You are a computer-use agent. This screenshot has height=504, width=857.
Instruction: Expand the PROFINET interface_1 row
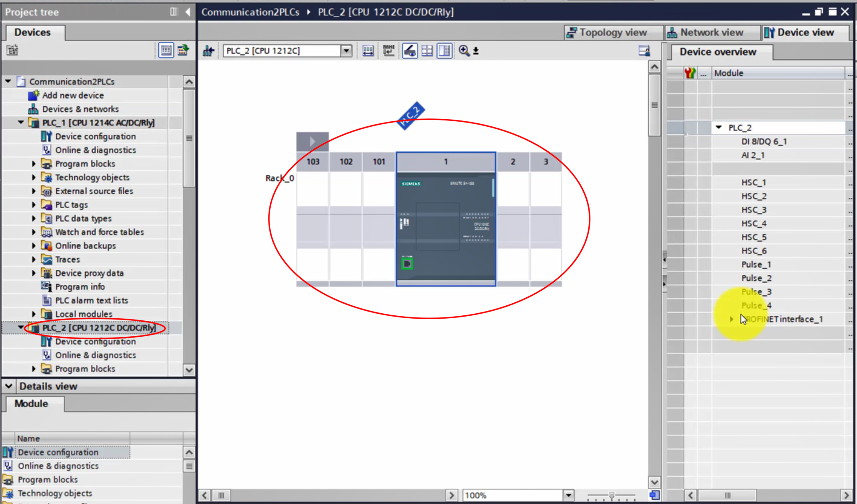(x=731, y=319)
